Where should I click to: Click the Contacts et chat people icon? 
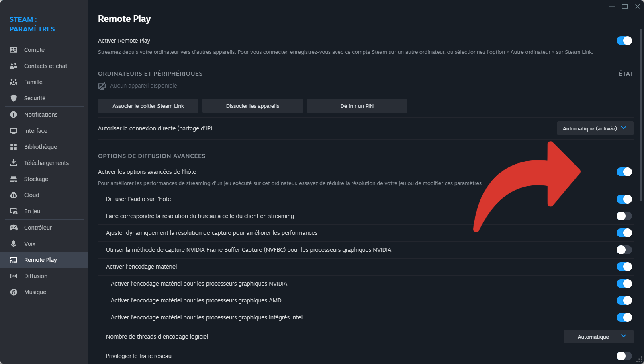[14, 66]
